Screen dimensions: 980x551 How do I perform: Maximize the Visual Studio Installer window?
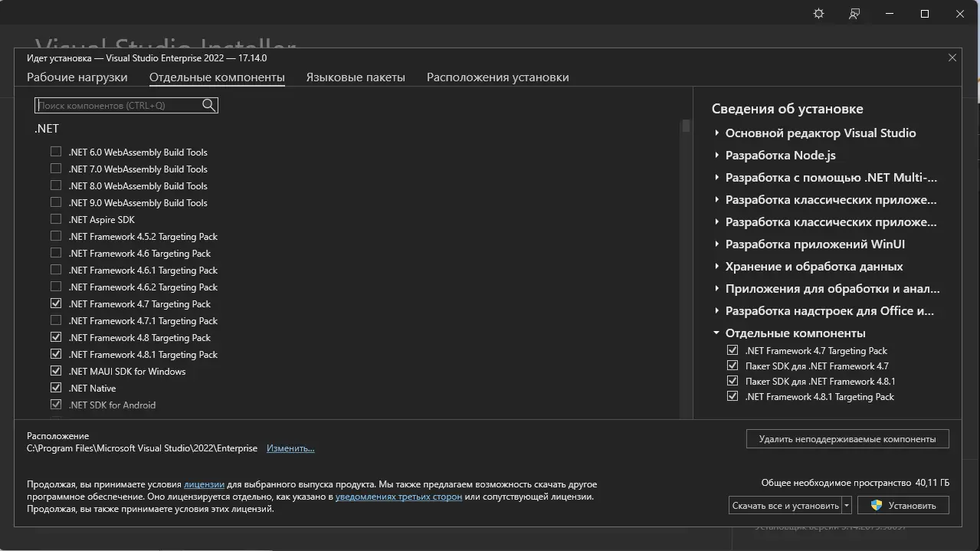tap(925, 14)
